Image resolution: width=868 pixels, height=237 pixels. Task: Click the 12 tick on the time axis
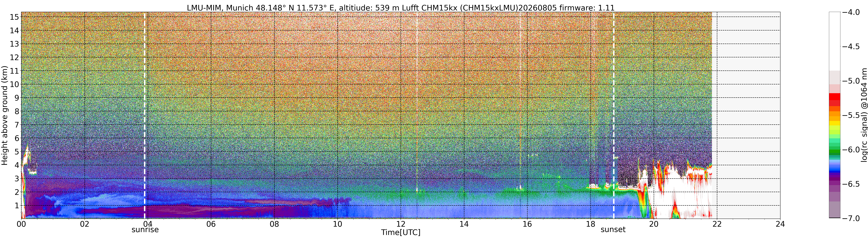point(401,224)
